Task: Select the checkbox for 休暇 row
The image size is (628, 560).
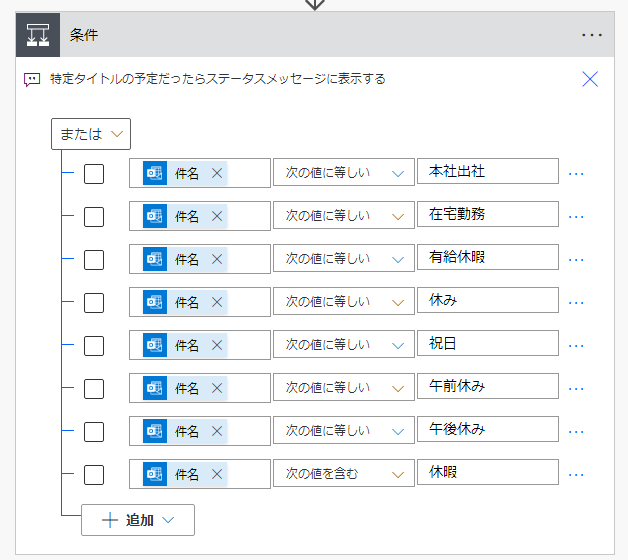Action: (94, 474)
